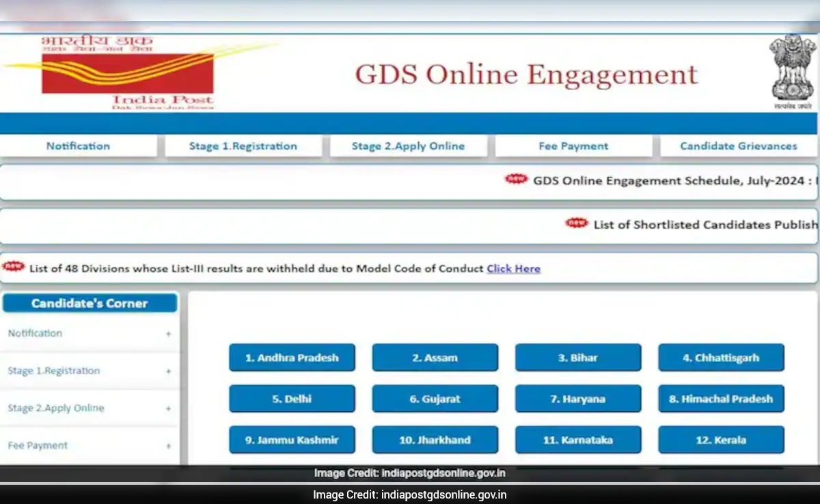820x504 pixels.
Task: Expand Fee Payment in the sidebar
Action: [x=168, y=446]
